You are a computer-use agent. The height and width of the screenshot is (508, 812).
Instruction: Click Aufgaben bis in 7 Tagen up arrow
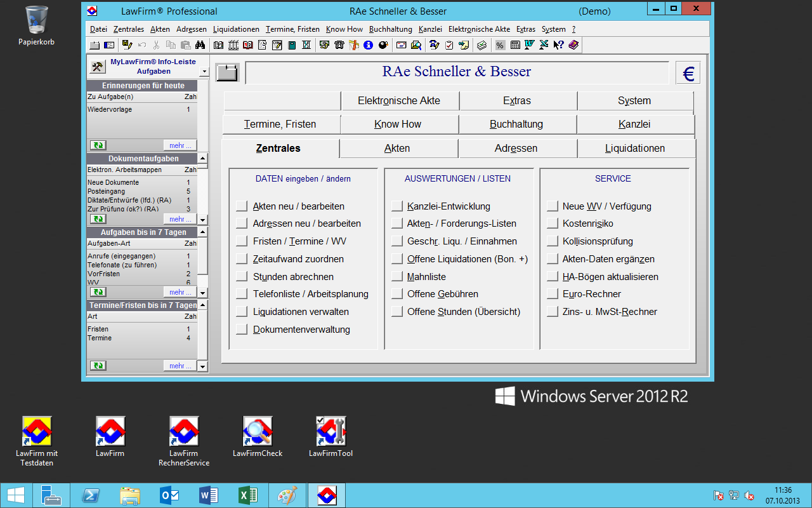202,232
